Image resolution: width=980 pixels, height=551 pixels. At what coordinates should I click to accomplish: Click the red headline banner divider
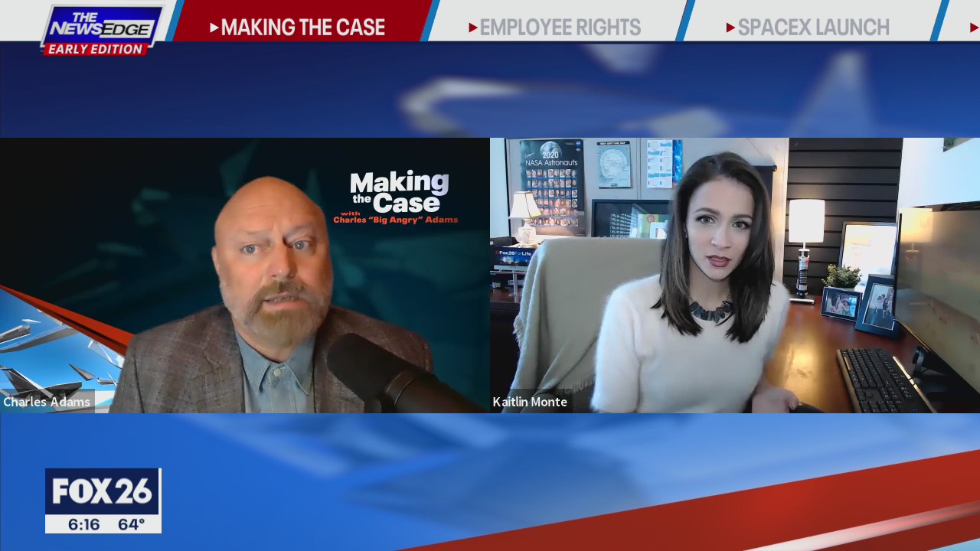(x=429, y=23)
